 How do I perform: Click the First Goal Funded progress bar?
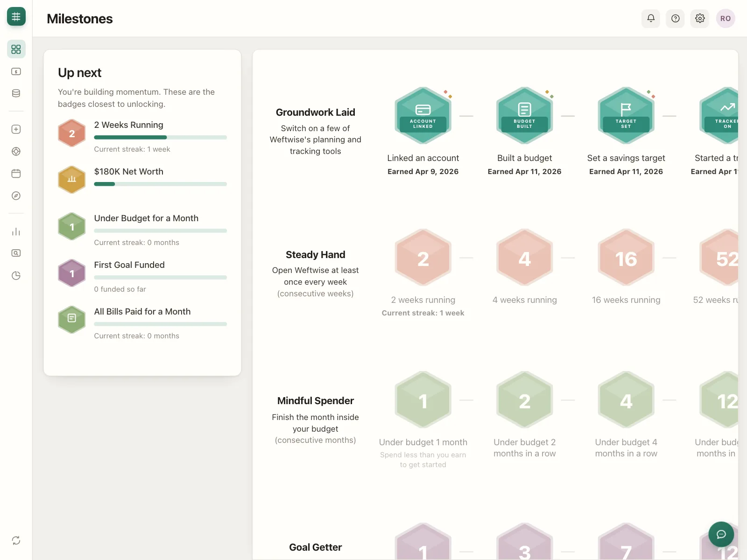pyautogui.click(x=161, y=278)
